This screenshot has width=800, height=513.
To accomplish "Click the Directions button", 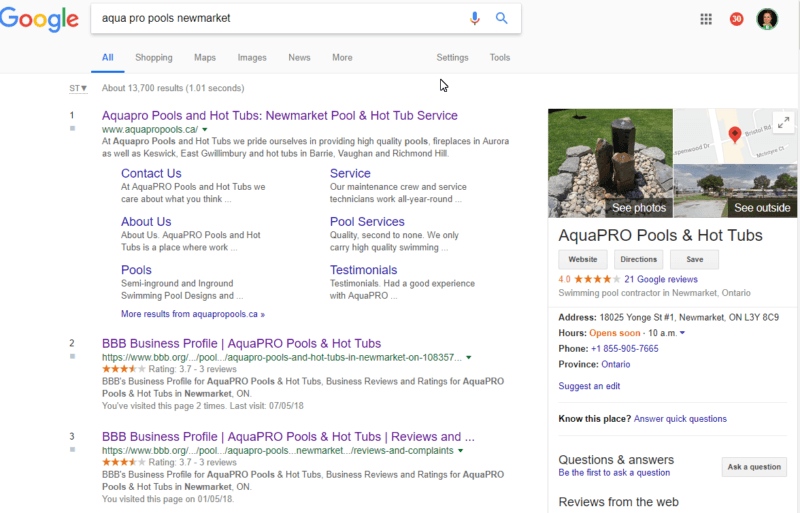I will pos(638,259).
